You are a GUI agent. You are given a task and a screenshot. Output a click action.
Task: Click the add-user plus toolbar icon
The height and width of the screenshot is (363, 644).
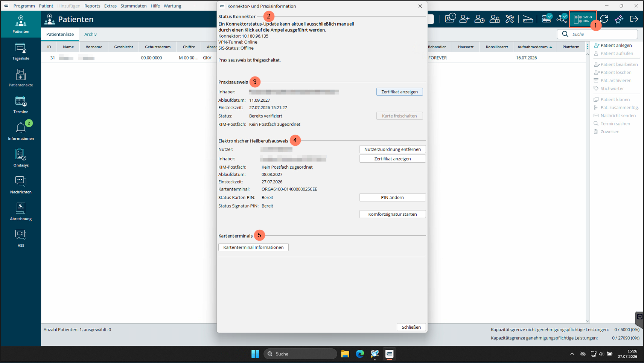coord(464,19)
